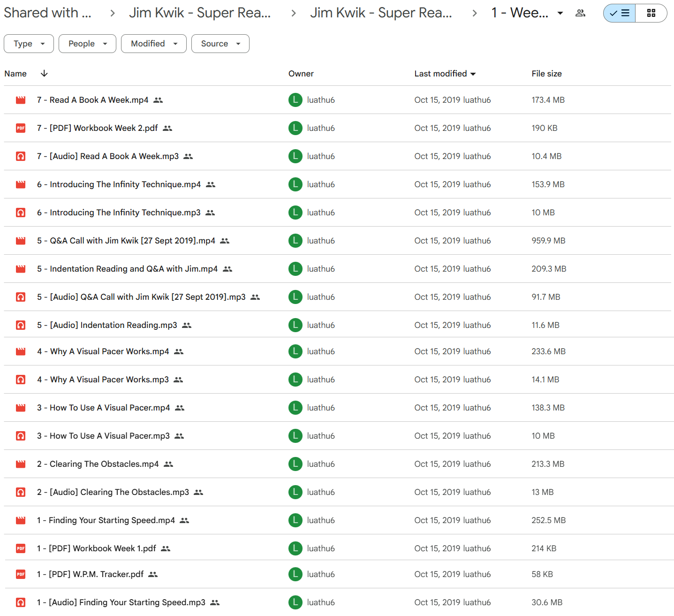Click owner avatar in Workbook Week 2.pdf row
This screenshot has width=674, height=616.
[x=295, y=128]
